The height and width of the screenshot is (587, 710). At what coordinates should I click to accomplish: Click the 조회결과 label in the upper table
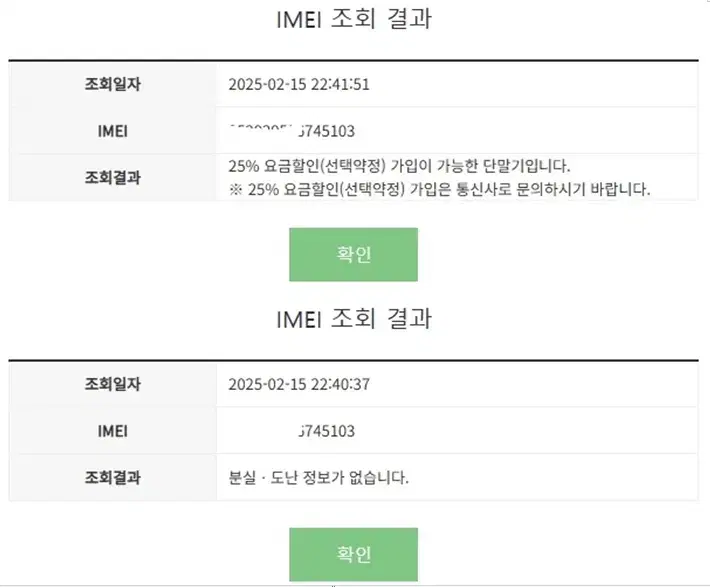click(113, 178)
